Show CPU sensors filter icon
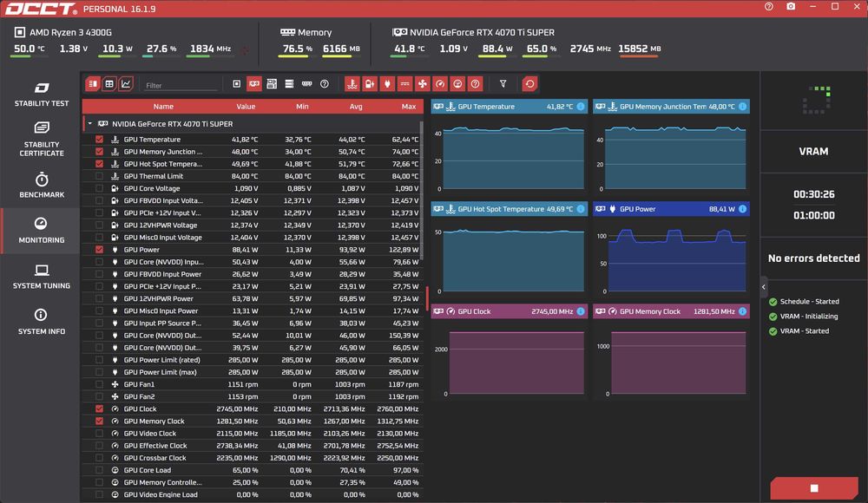 pos(236,84)
